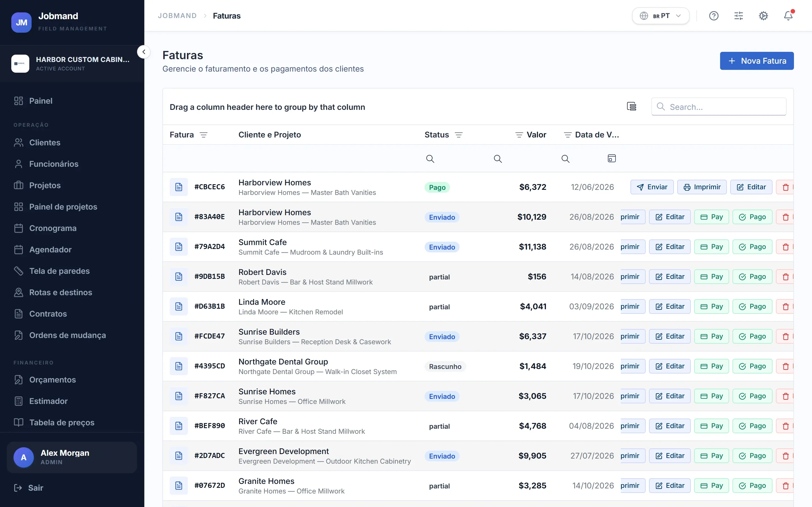Open the date picker calendar icon in filter row

point(612,159)
